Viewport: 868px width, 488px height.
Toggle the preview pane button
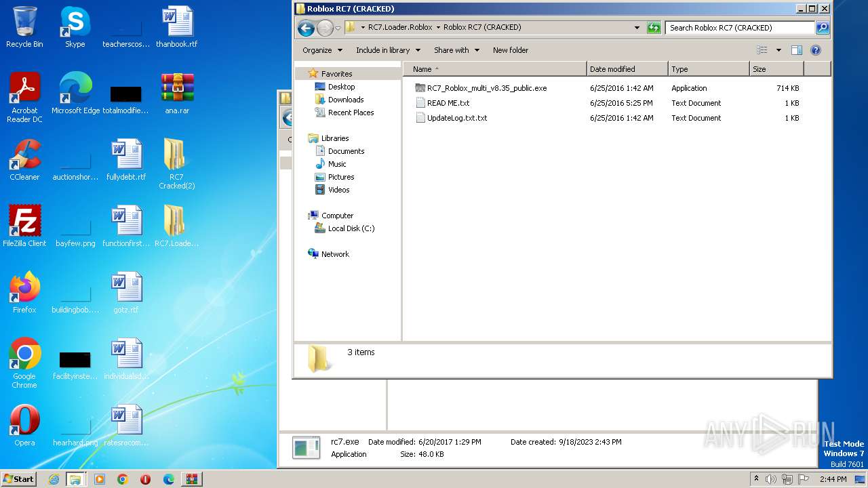pos(797,50)
